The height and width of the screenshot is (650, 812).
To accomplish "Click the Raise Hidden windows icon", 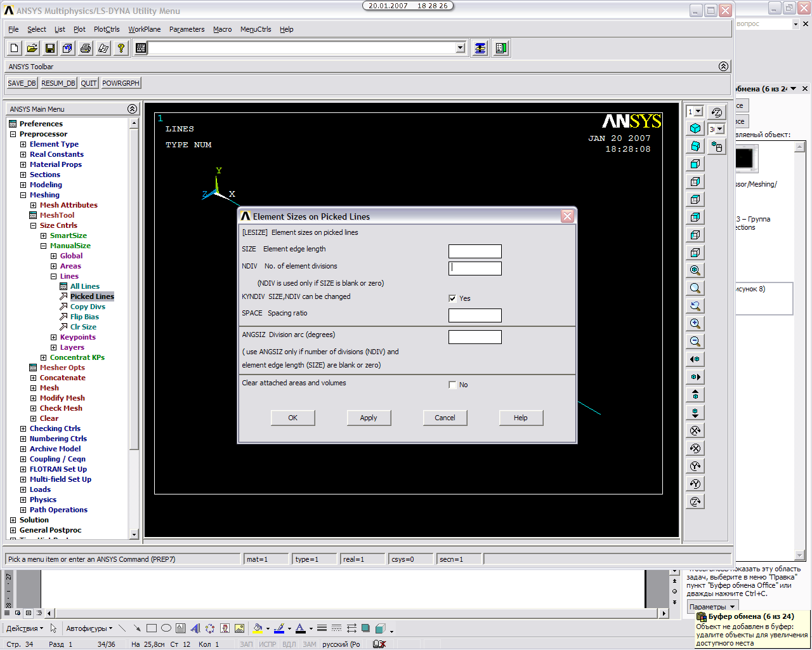I will click(x=480, y=48).
